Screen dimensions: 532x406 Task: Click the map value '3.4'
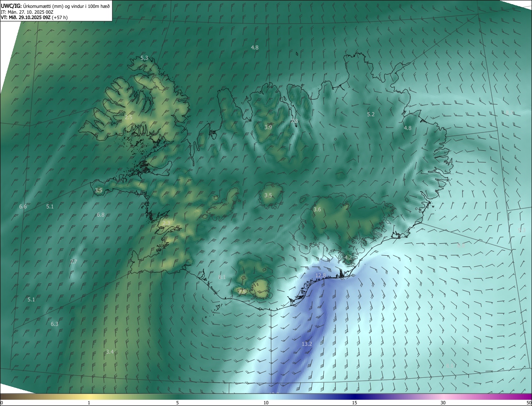pyautogui.click(x=110, y=352)
